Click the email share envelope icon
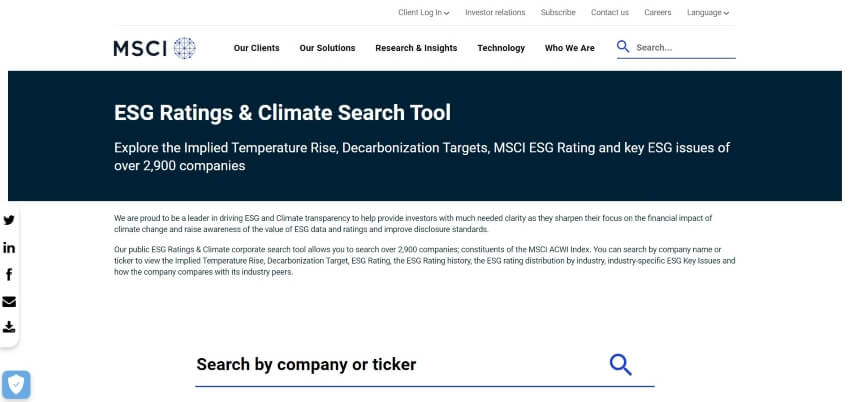The image size is (850, 402). click(x=9, y=302)
